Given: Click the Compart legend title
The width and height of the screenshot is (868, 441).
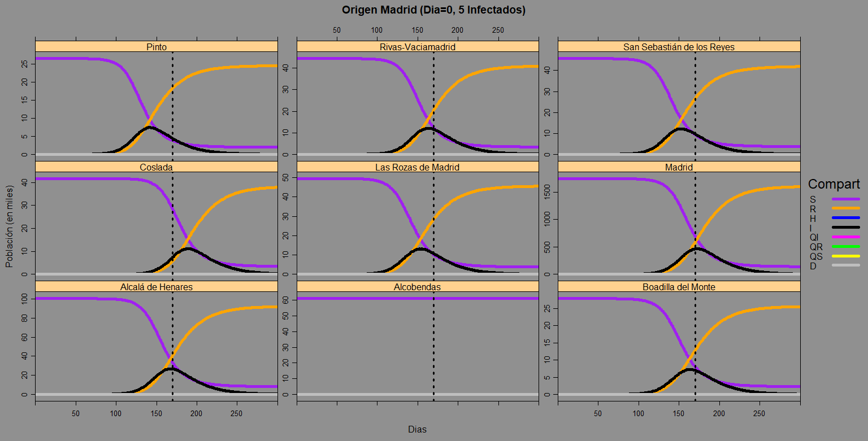Looking at the screenshot, I should pos(834,184).
